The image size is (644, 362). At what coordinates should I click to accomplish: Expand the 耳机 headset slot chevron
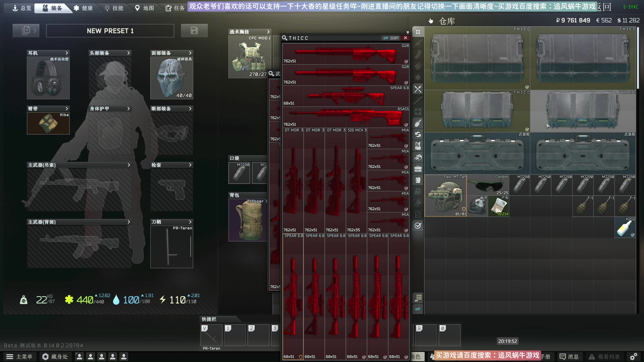67,53
